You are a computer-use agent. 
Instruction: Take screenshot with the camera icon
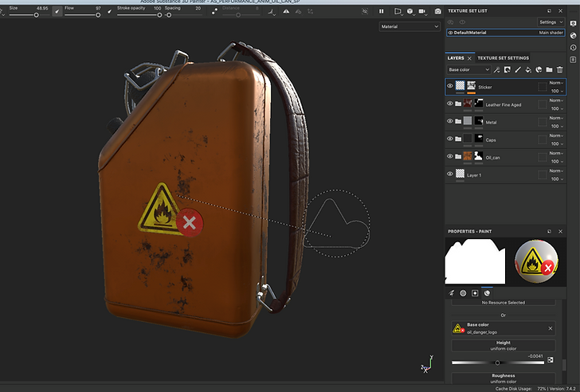[438, 11]
